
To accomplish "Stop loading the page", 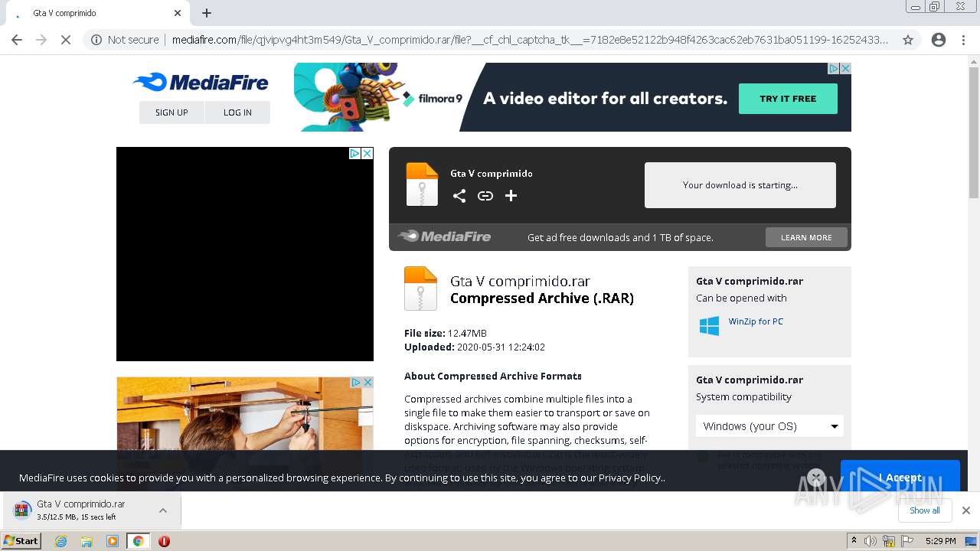I will pos(66,40).
